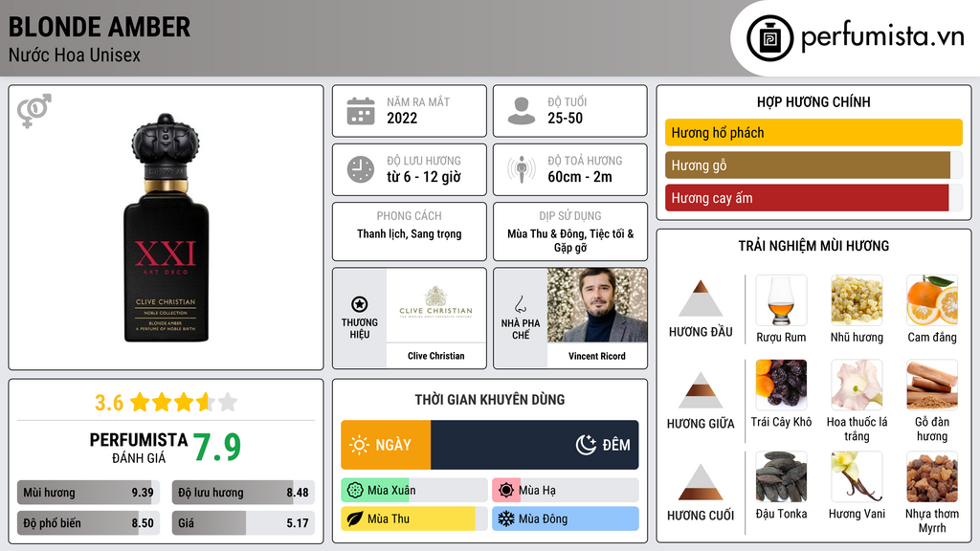Click the BLONDE AMBER title
This screenshot has height=551, width=980.
point(100,28)
